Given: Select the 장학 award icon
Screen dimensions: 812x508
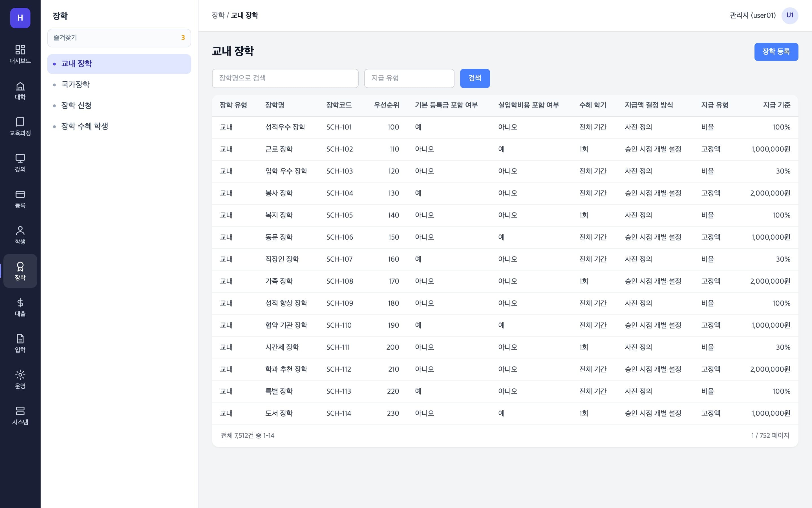Looking at the screenshot, I should point(20,271).
